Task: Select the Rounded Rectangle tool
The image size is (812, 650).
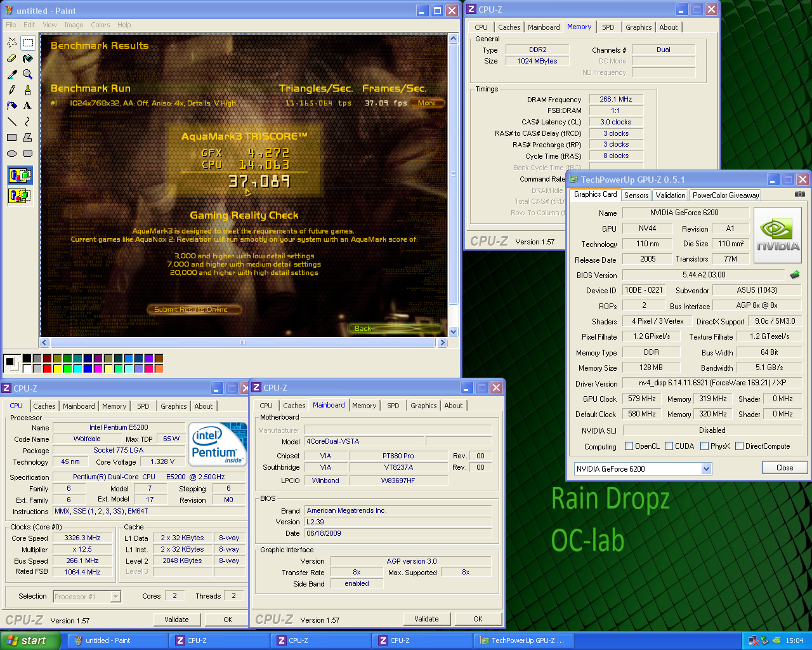Action: point(28,153)
